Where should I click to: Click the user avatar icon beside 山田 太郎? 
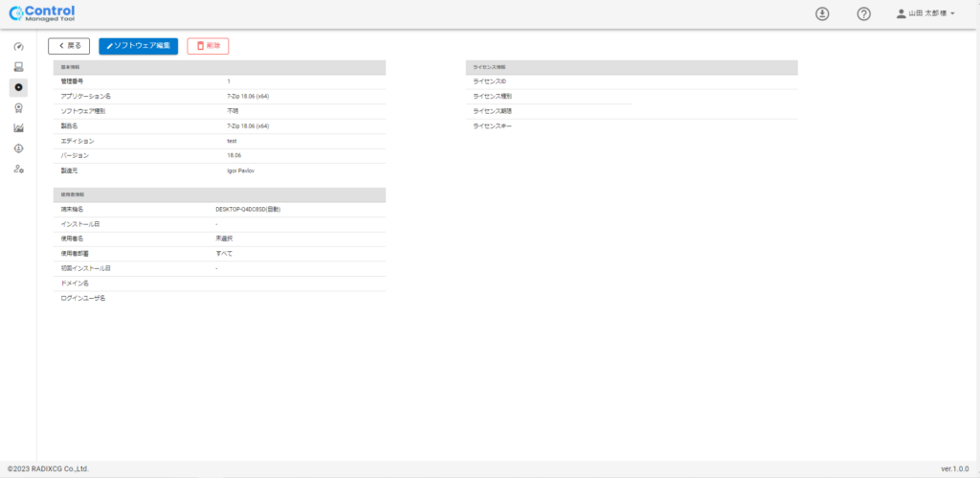pyautogui.click(x=902, y=13)
